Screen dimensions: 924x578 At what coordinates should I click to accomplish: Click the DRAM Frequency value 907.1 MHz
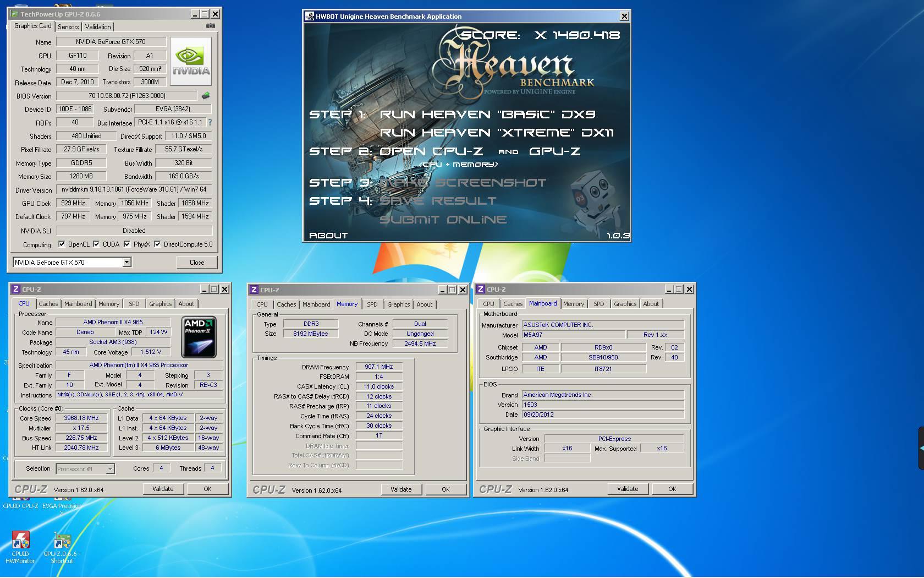[x=379, y=367]
